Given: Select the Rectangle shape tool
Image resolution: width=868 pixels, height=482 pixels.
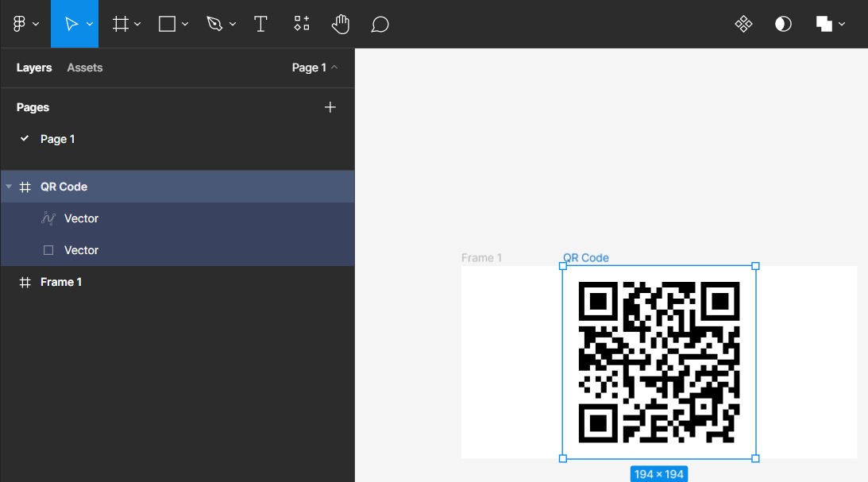Looking at the screenshot, I should point(168,24).
